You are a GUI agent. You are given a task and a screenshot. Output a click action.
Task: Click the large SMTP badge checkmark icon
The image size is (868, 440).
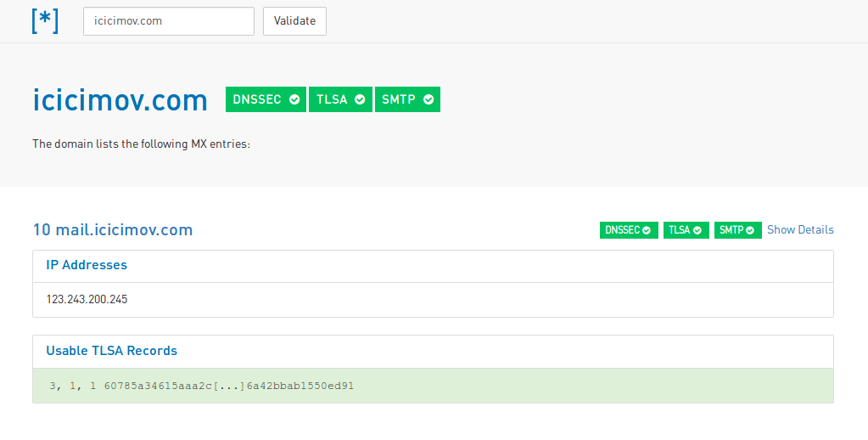coord(428,99)
